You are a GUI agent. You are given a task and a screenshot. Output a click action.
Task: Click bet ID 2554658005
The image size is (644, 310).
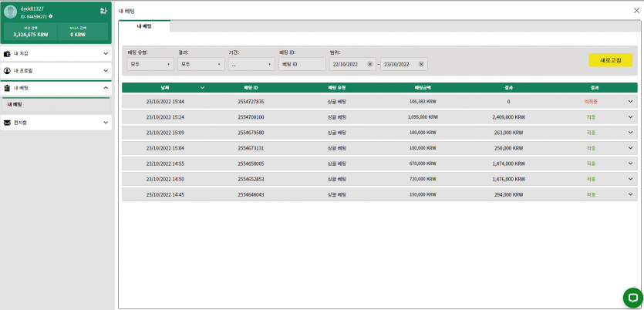[251, 163]
